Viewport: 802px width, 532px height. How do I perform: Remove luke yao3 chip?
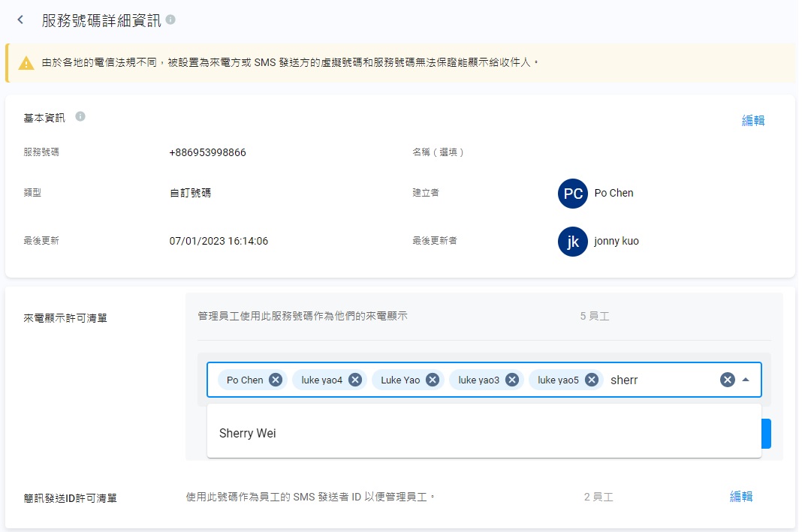click(512, 380)
